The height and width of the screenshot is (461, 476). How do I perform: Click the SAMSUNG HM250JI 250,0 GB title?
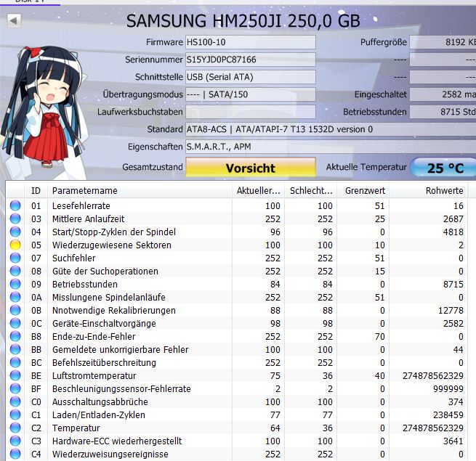pos(243,21)
